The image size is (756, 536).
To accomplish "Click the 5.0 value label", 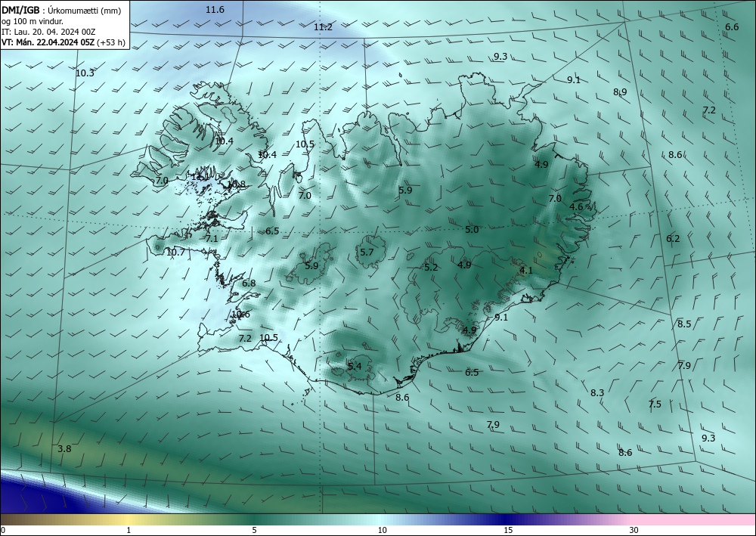I will point(472,229).
